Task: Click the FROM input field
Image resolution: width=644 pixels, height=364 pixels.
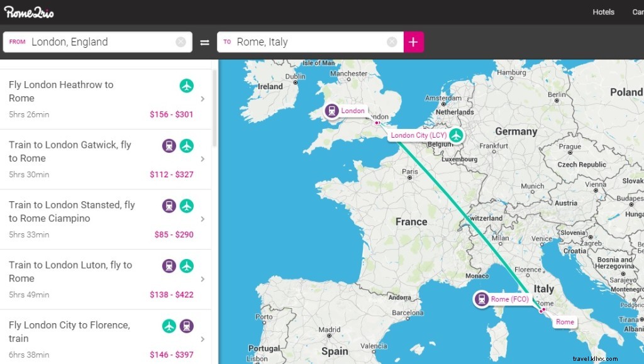Action: coord(94,41)
